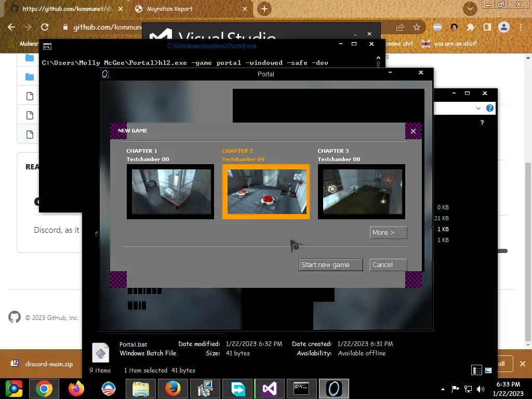
Task: Open the Firefox flame icon on the taskbar
Action: point(76,389)
